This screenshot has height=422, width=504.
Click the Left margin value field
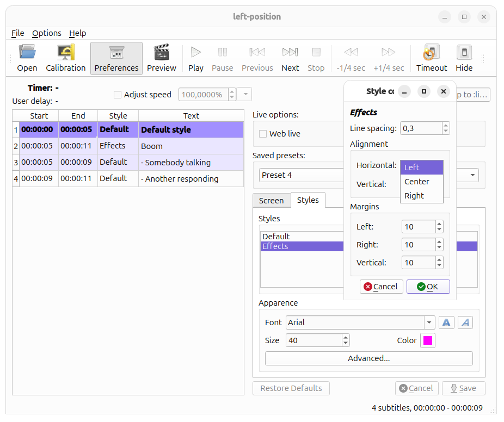(x=419, y=227)
